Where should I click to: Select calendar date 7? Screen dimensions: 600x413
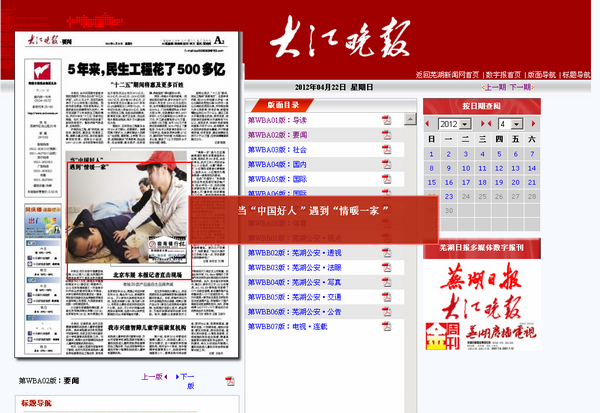[532, 154]
